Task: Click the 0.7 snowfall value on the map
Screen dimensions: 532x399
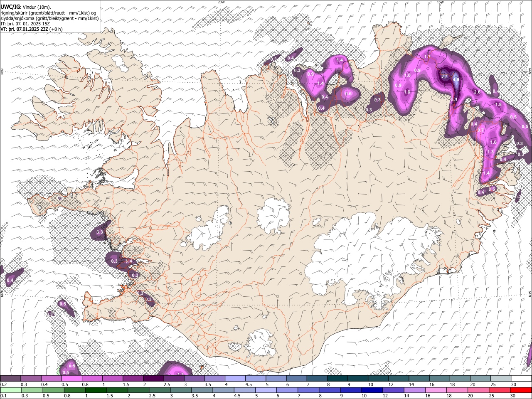Action: 480,130
